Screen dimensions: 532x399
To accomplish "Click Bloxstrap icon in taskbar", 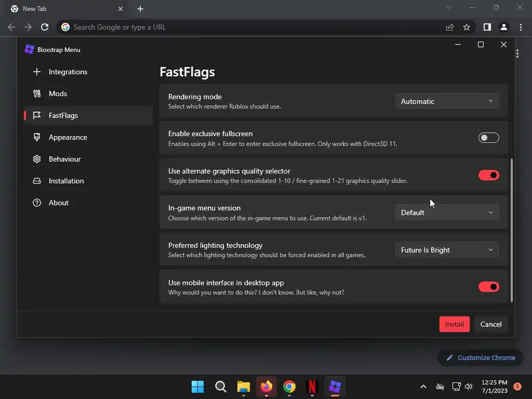I will coord(335,387).
